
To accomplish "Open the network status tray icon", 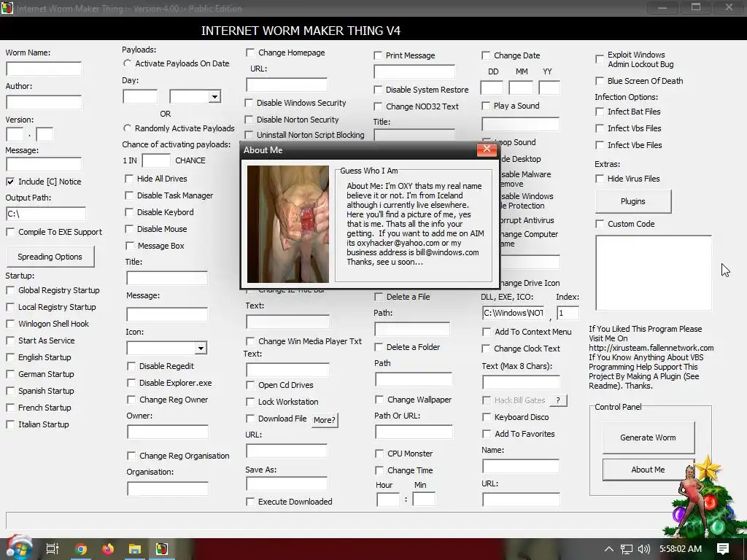I will pyautogui.click(x=627, y=549).
